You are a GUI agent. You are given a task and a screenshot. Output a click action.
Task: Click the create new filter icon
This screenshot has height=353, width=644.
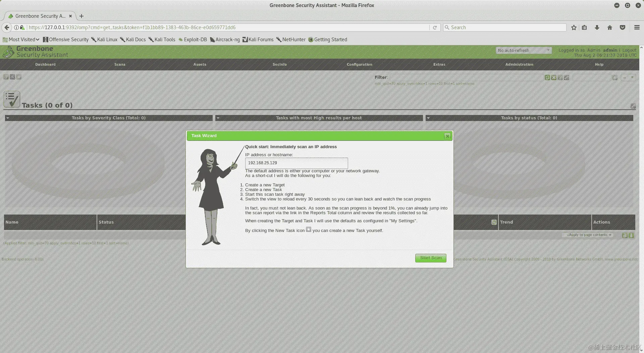[x=615, y=77]
